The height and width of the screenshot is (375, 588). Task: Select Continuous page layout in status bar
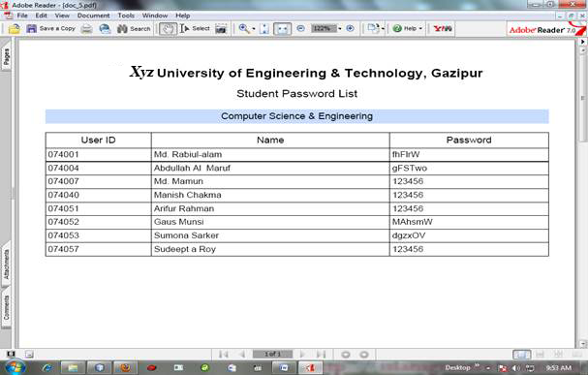click(x=540, y=355)
